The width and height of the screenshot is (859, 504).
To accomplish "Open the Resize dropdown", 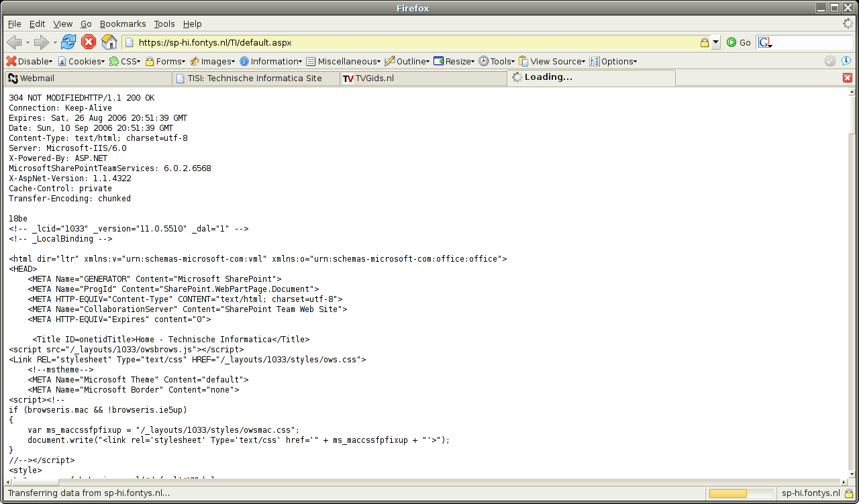I will point(454,61).
